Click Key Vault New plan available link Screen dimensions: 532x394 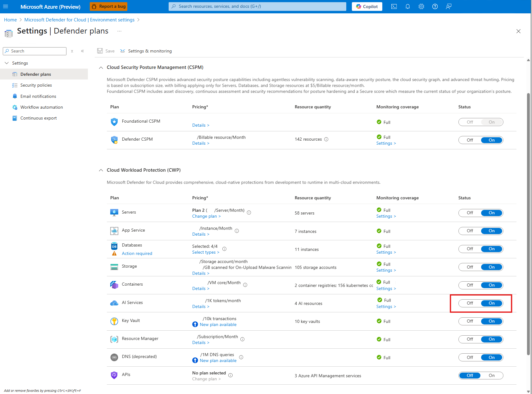pyautogui.click(x=218, y=324)
